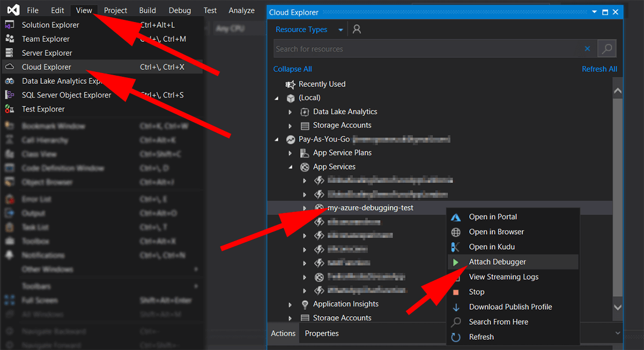Image resolution: width=644 pixels, height=350 pixels.
Task: Click the Team Explorer people icon
Action: click(x=10, y=39)
